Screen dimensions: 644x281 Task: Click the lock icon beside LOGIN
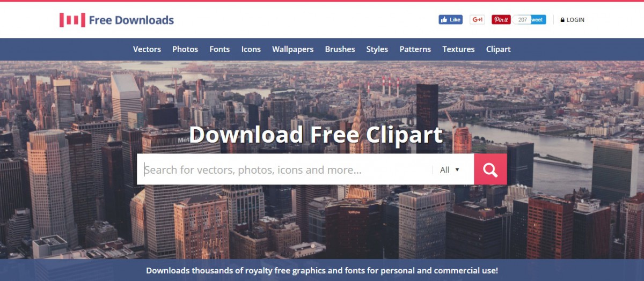[x=562, y=20]
